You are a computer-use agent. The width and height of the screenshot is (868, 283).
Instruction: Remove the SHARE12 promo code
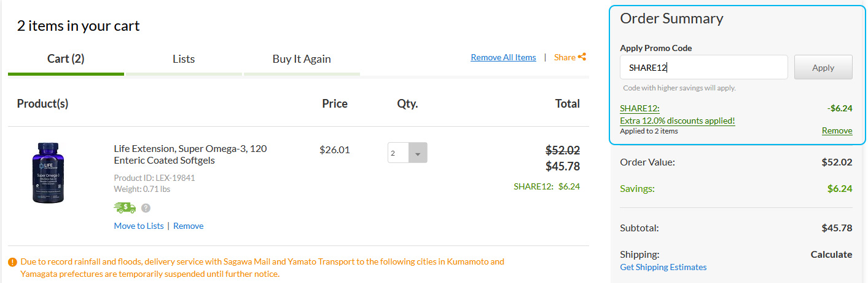pyautogui.click(x=837, y=130)
